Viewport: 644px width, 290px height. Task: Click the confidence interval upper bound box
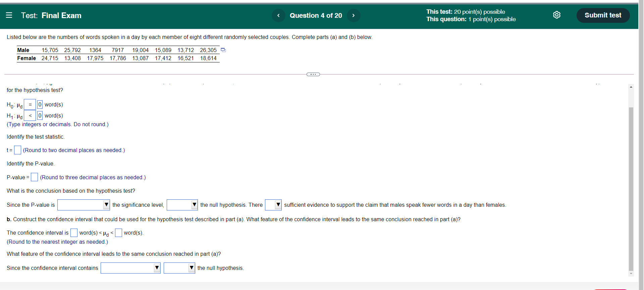tap(118, 233)
